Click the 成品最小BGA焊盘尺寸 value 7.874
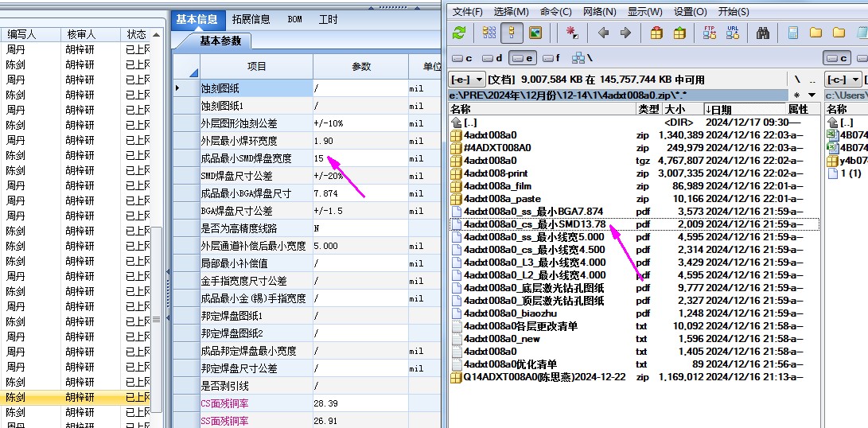 point(360,193)
